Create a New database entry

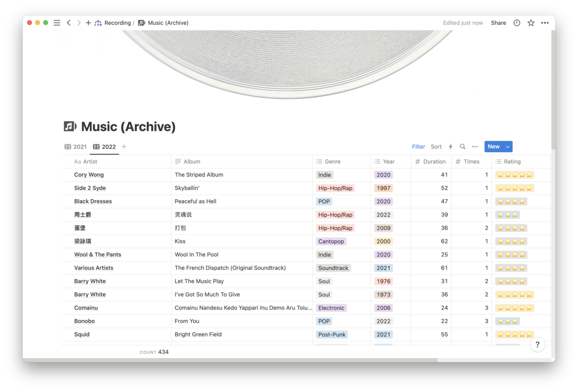tap(493, 146)
